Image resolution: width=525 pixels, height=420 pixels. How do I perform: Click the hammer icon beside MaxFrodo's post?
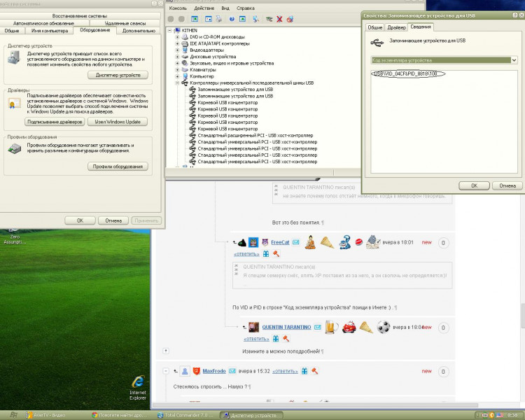[315, 371]
